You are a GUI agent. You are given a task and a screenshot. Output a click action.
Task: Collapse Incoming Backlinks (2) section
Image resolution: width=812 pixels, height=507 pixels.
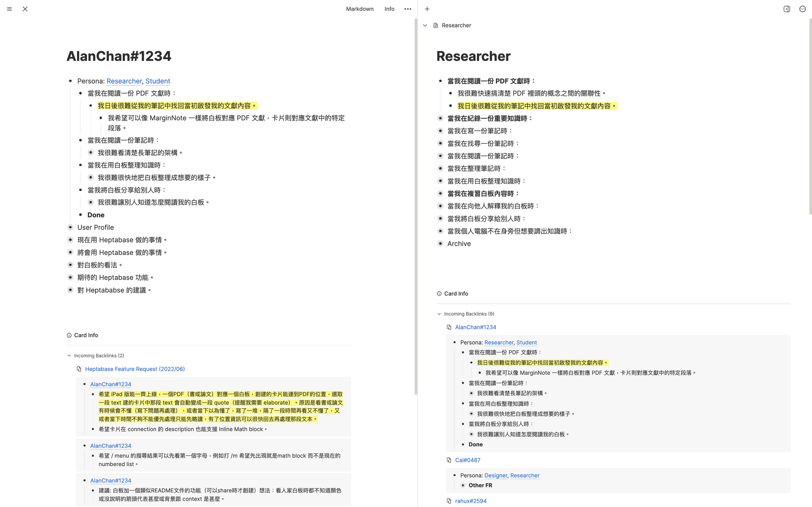coord(69,356)
